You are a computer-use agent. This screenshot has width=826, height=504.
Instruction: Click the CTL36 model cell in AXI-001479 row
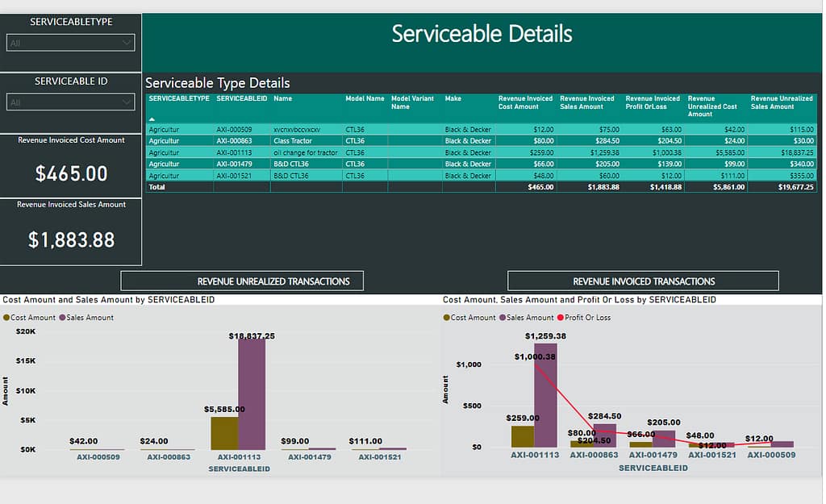(355, 165)
